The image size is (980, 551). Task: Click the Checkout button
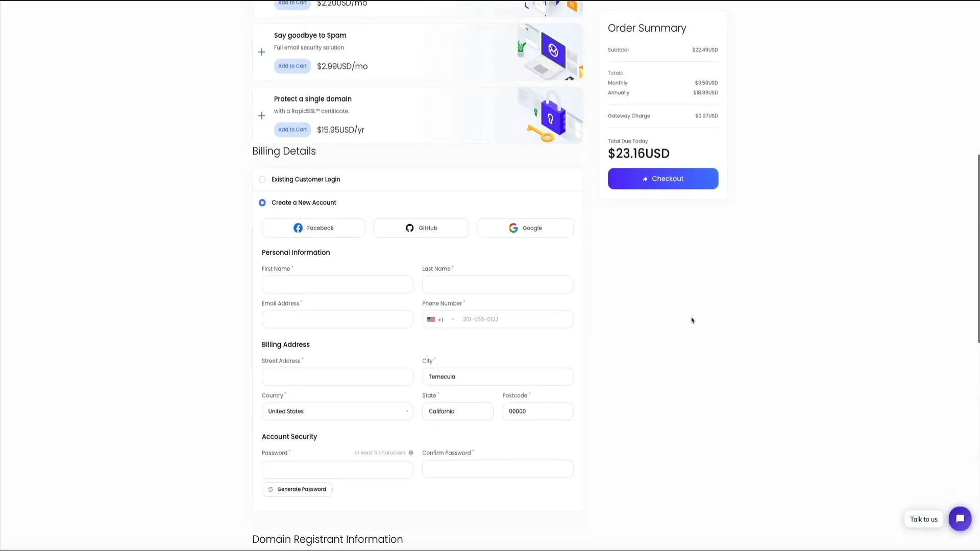click(663, 179)
